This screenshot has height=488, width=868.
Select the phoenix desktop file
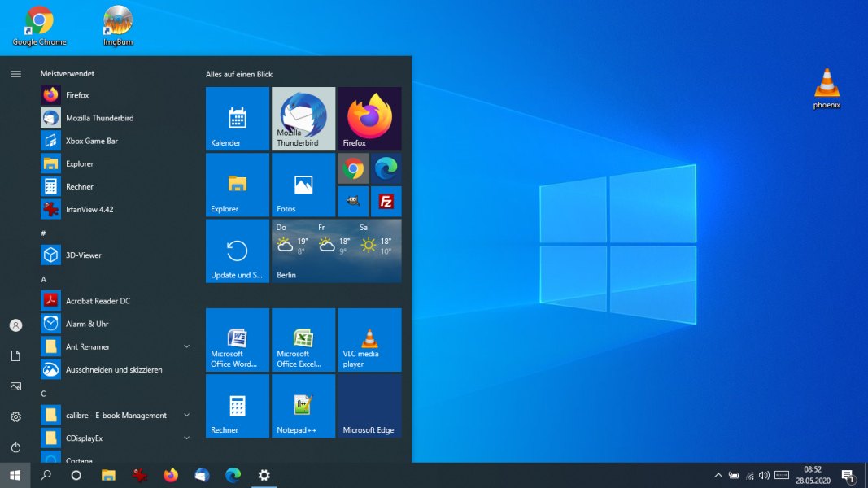827,89
